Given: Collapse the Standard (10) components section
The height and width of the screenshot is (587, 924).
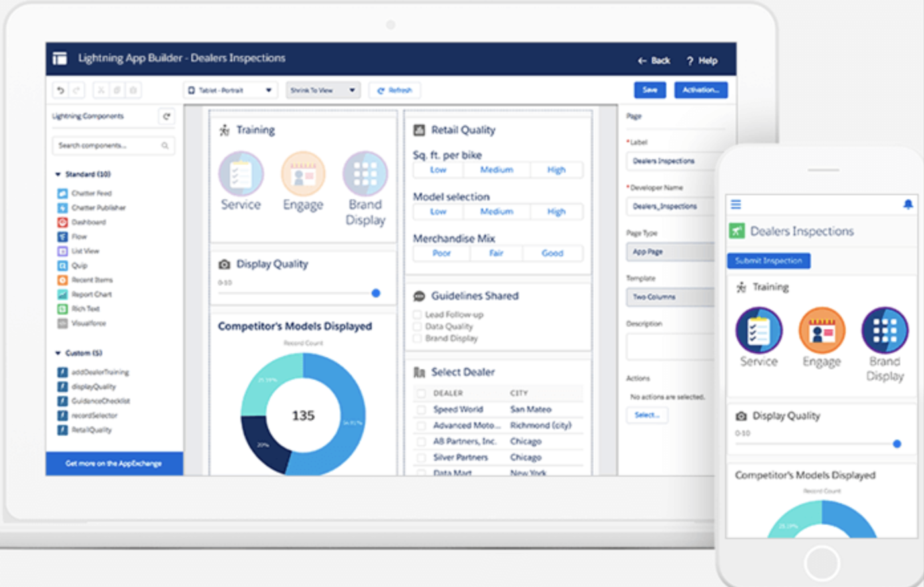Looking at the screenshot, I should pyautogui.click(x=58, y=175).
